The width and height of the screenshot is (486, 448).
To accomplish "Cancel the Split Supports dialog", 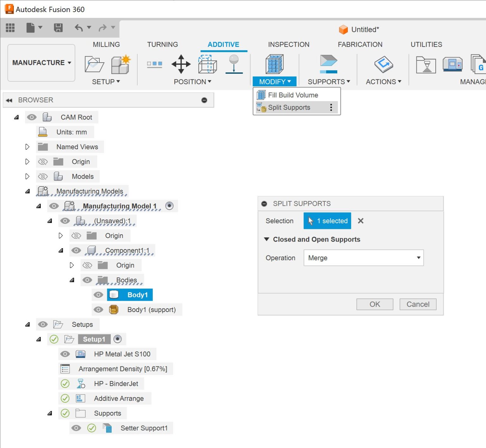I will (x=418, y=304).
